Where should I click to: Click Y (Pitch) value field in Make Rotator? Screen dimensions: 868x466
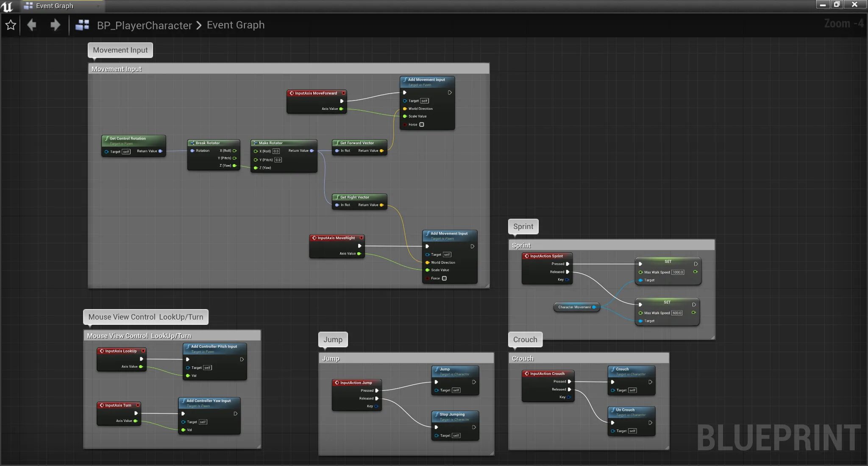tap(278, 160)
